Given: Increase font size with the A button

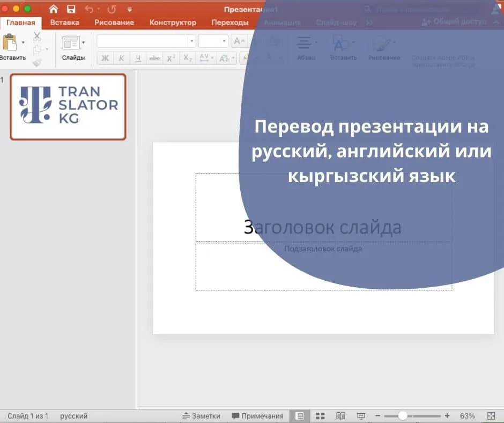Looking at the screenshot, I should pyautogui.click(x=238, y=41).
